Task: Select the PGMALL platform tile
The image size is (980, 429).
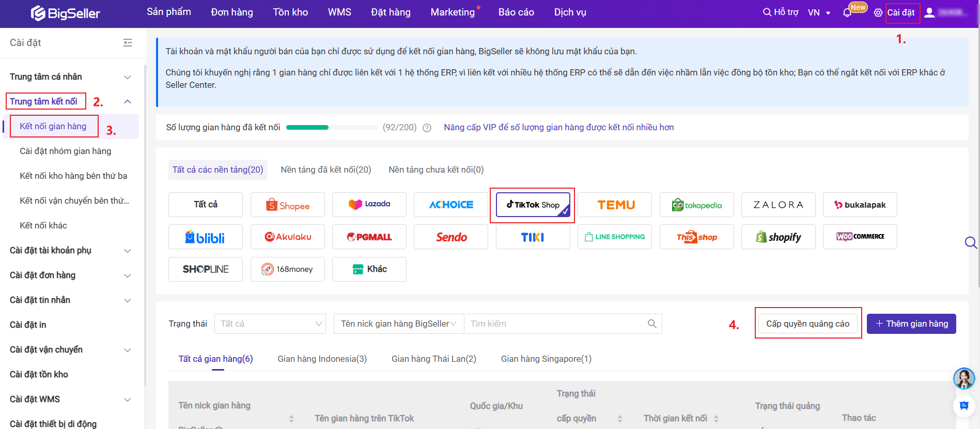Action: (x=369, y=237)
